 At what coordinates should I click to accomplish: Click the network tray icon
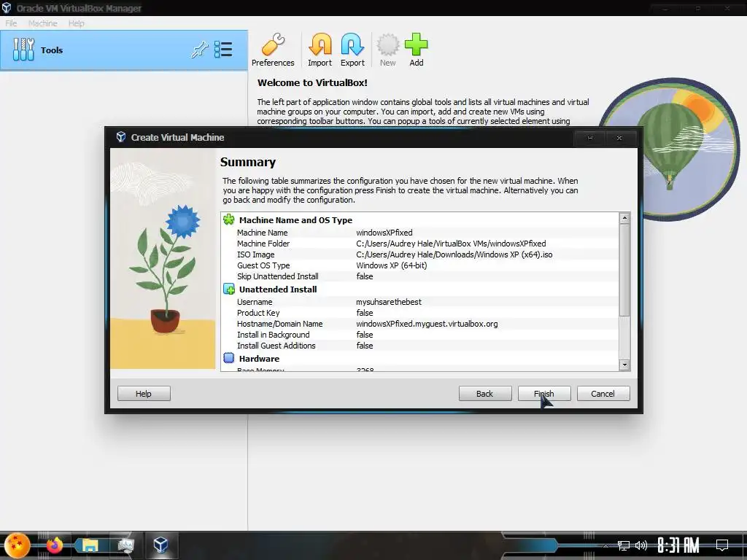[x=623, y=545]
